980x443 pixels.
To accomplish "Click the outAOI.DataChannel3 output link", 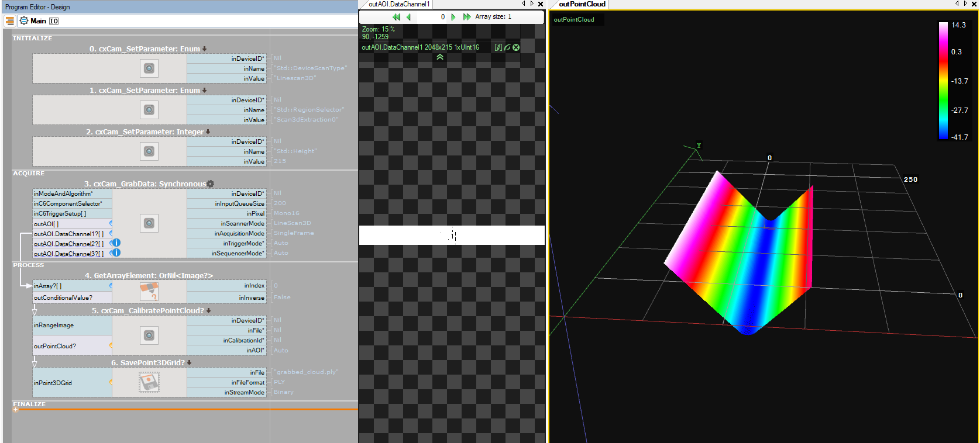I will [68, 254].
